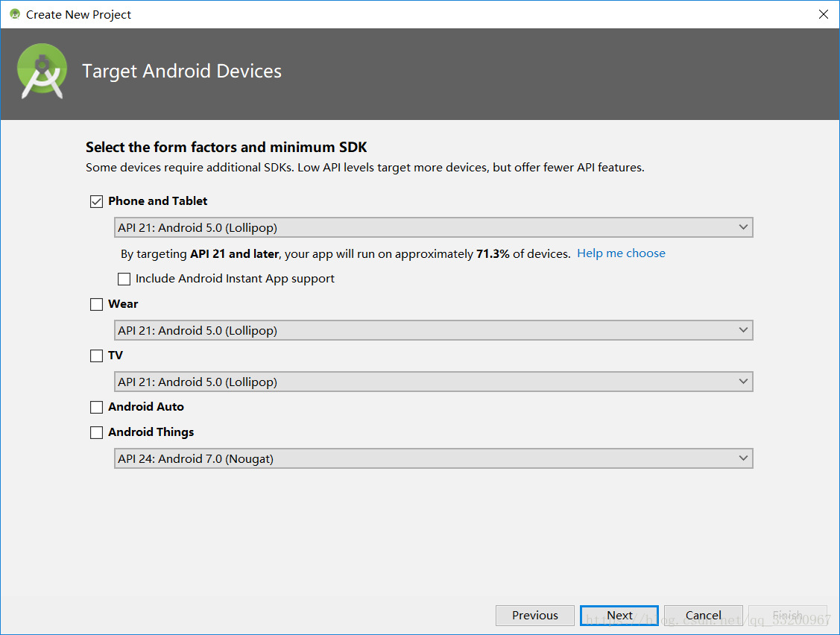This screenshot has width=840, height=635.
Task: Click the Cancel button
Action: 703,615
